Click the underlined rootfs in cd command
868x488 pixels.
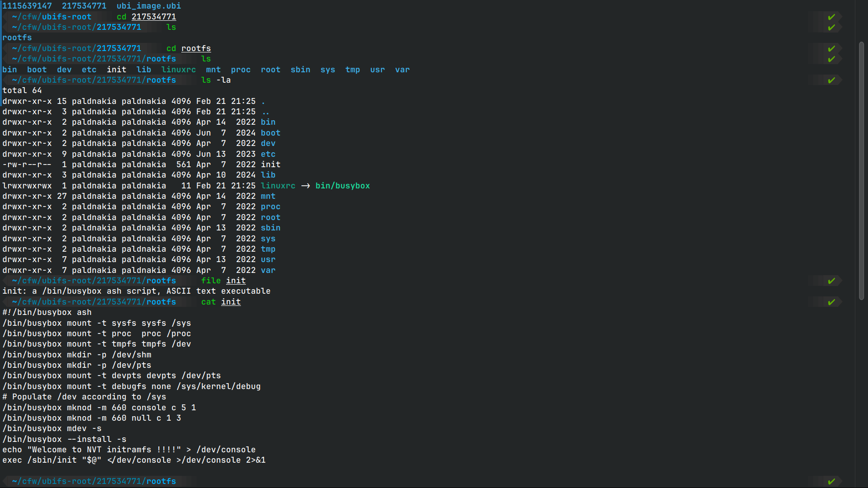pyautogui.click(x=196, y=48)
